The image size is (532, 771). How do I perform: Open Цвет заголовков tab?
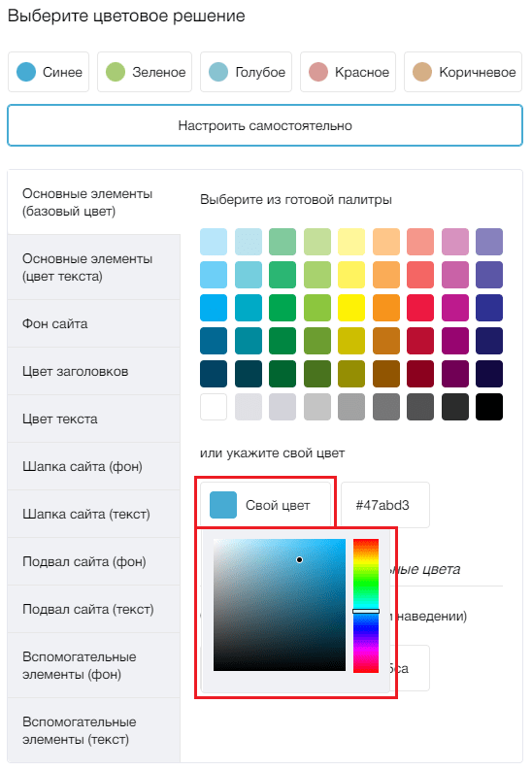(94, 371)
